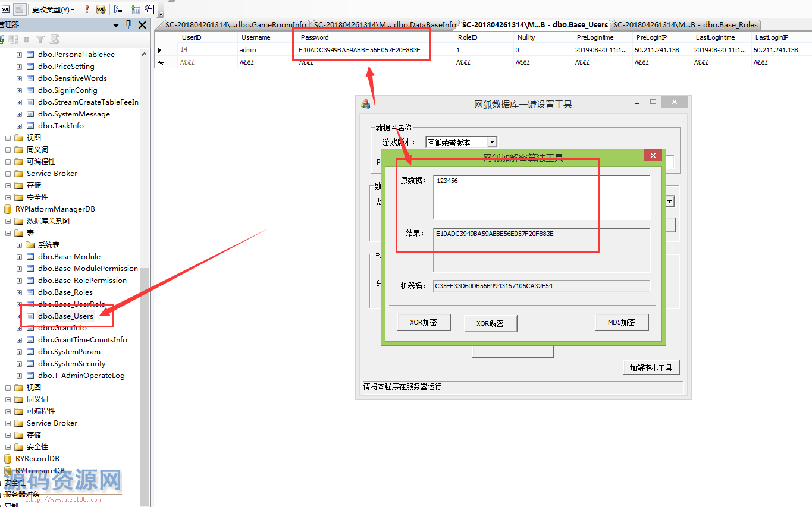Switch to the dbo.GameRoomInfo tab

tap(235, 25)
